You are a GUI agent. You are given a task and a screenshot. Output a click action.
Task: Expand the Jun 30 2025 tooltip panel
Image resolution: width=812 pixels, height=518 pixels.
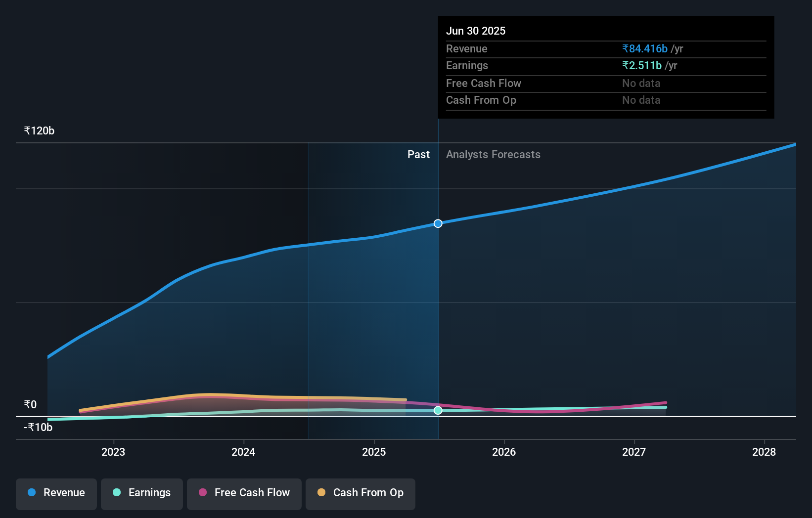coord(606,67)
